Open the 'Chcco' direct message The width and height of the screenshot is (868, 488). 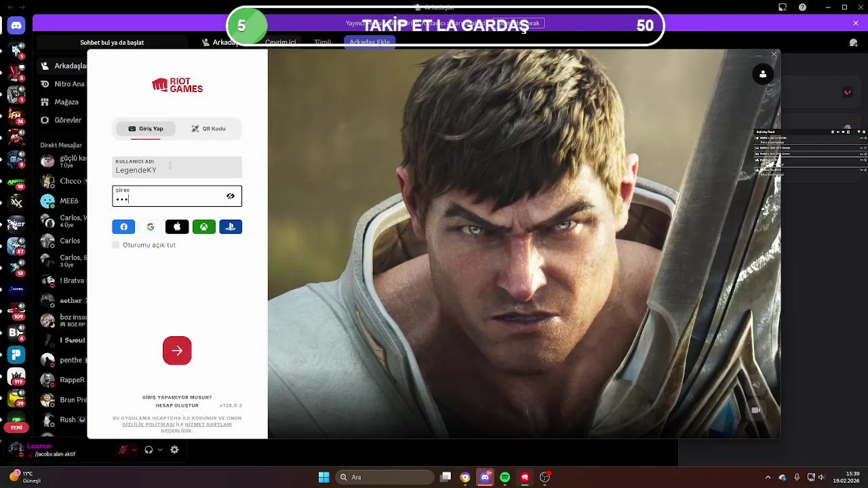coord(63,181)
